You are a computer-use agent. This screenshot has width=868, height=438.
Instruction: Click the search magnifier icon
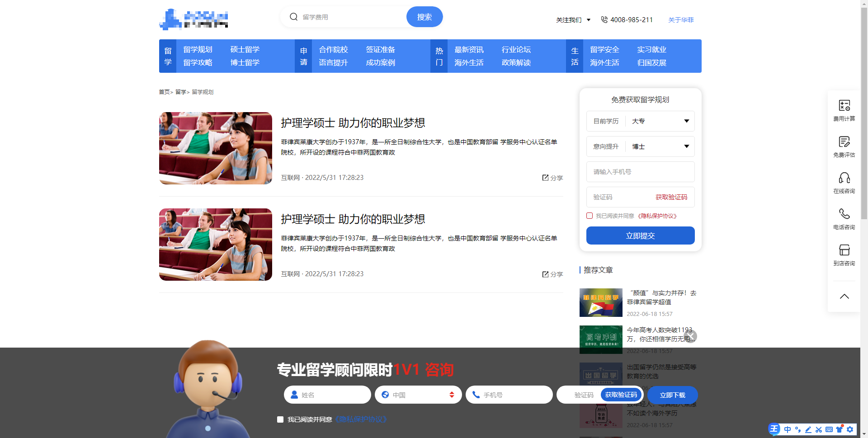pos(293,17)
